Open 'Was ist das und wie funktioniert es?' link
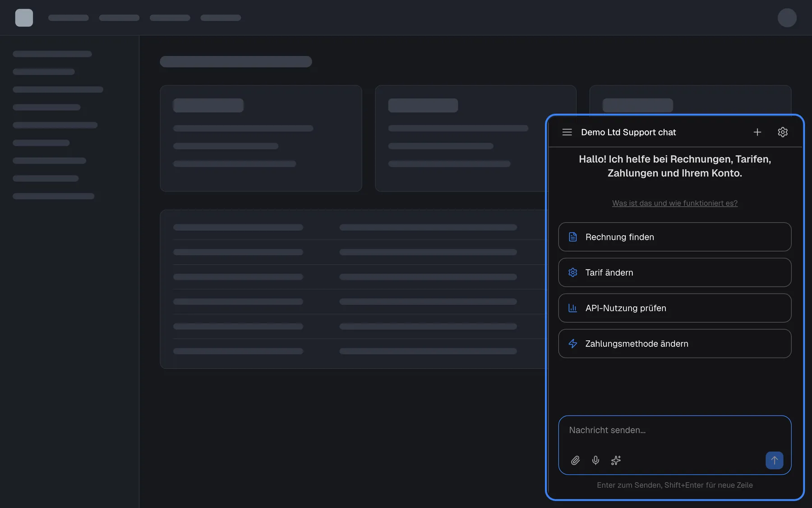Viewport: 812px width, 508px height. click(674, 203)
